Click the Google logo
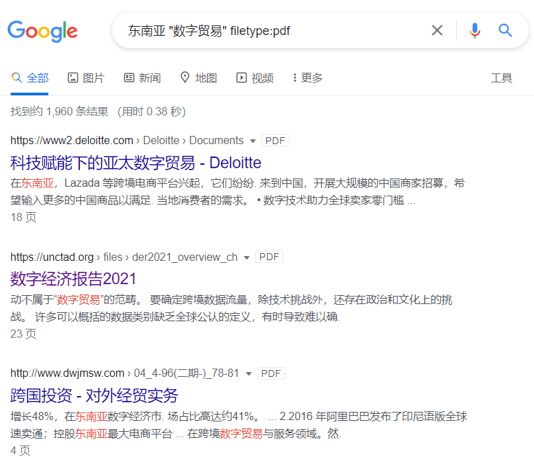The height and width of the screenshot is (457, 534). (43, 31)
